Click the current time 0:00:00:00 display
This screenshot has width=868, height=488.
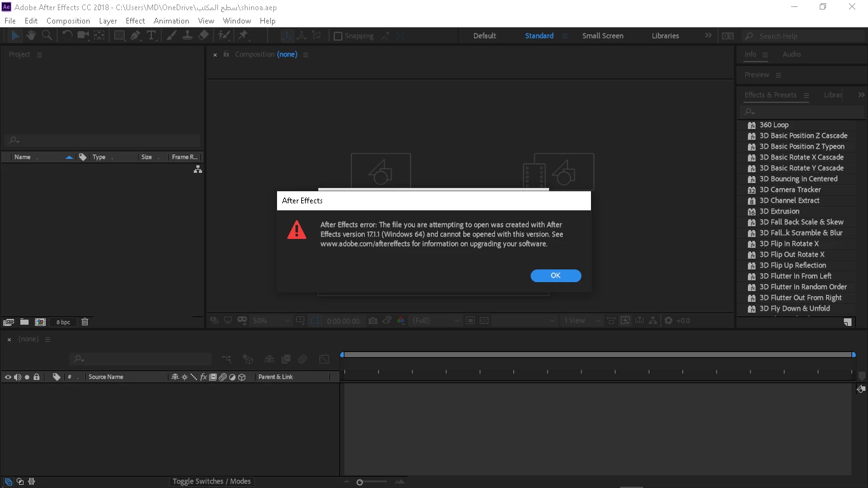[343, 321]
